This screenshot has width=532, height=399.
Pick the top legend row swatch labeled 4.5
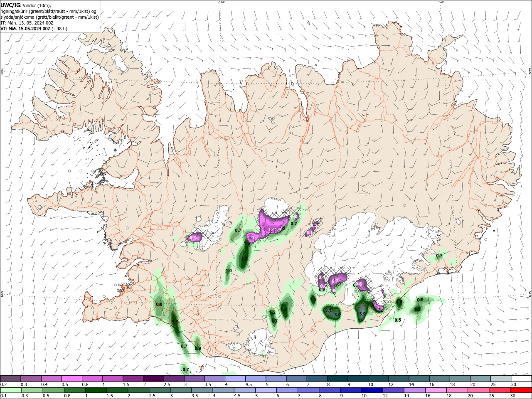[256, 379]
